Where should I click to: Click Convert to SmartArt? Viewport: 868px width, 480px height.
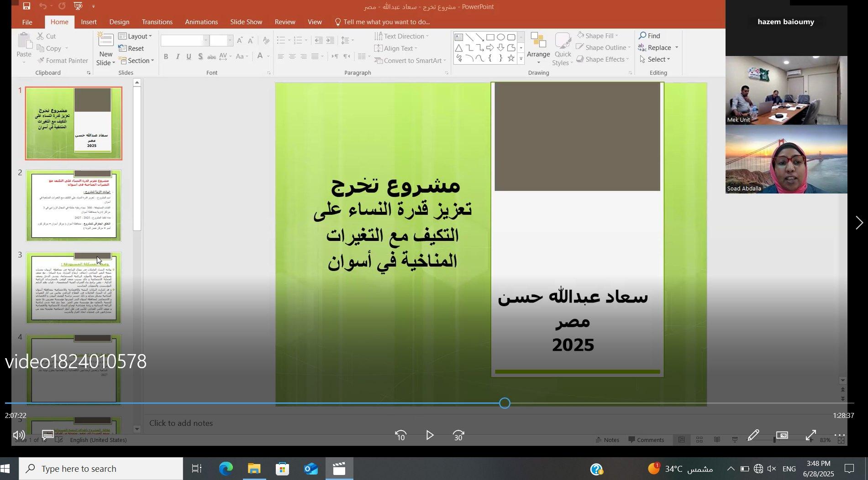coord(410,60)
